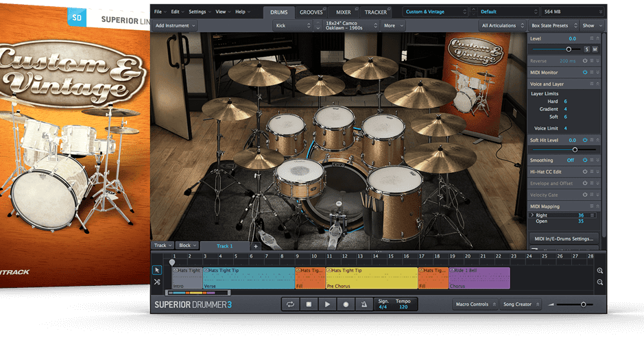Open MIDI Mapping options menu icon
The width and height of the screenshot is (644, 338).
[x=592, y=206]
